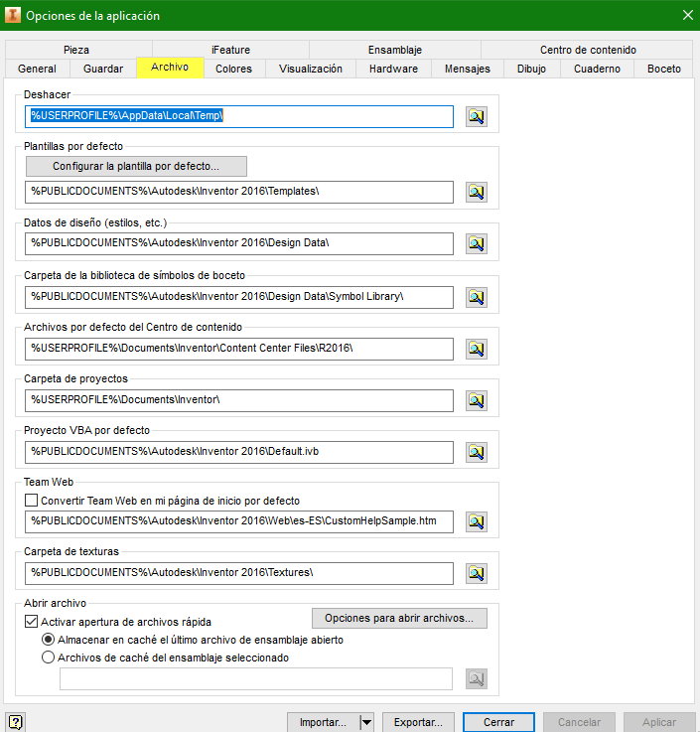Click the Symbol Library path field

(x=239, y=297)
